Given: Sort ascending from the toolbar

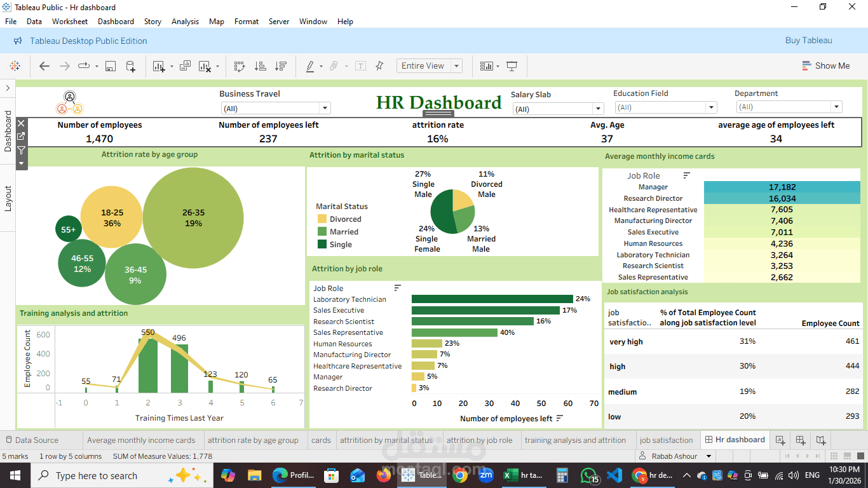Looking at the screenshot, I should click(260, 66).
